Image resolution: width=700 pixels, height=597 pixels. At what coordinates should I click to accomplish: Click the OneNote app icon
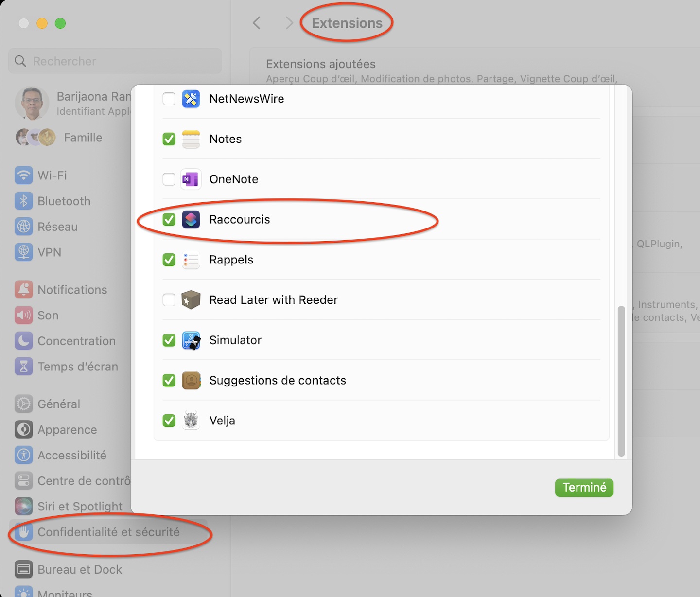click(191, 179)
